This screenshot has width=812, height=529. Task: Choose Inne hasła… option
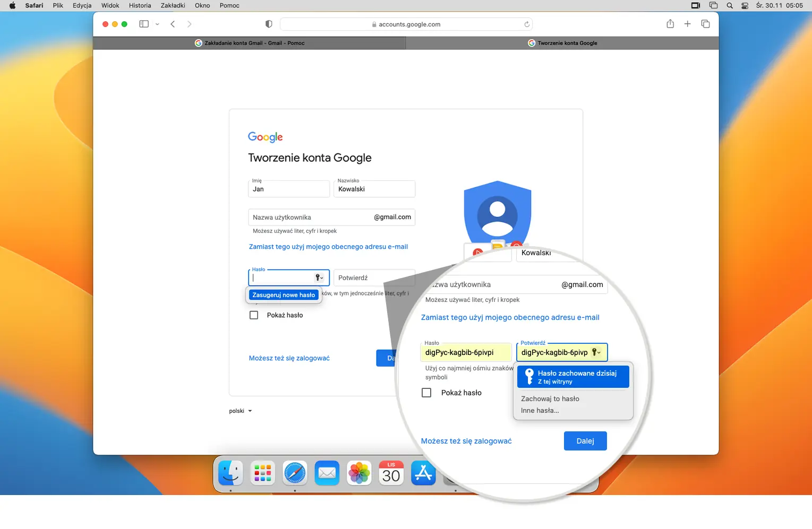click(x=540, y=410)
